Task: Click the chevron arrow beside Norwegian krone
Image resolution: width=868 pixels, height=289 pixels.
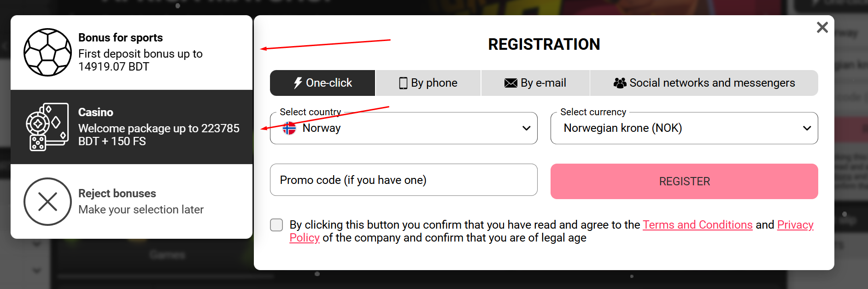Action: 807,128
